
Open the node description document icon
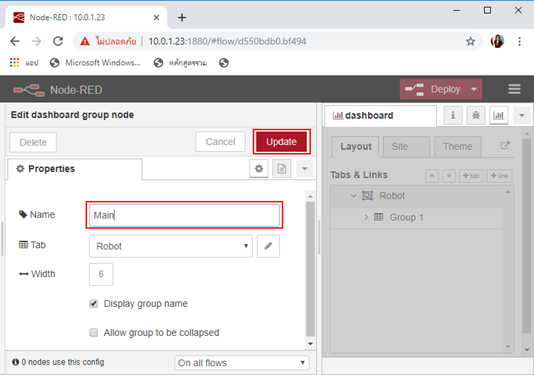(x=282, y=169)
